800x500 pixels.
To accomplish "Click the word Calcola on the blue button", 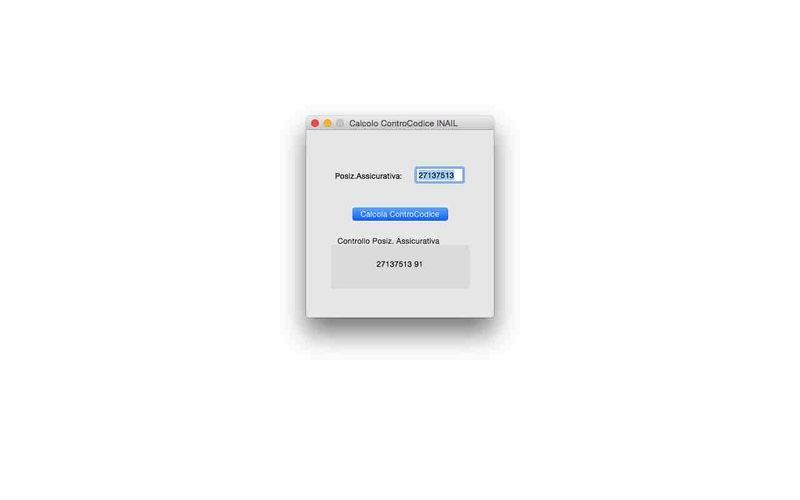I will point(374,214).
